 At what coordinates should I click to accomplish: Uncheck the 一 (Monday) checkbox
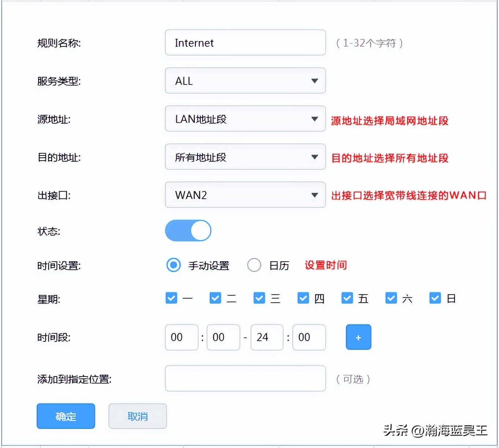[171, 298]
